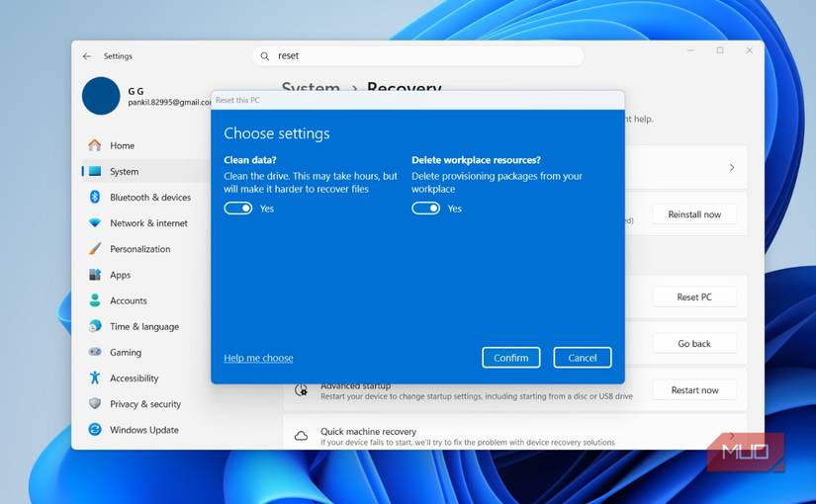Click the Network wifi icon
The height and width of the screenshot is (504, 816).
pyautogui.click(x=95, y=222)
